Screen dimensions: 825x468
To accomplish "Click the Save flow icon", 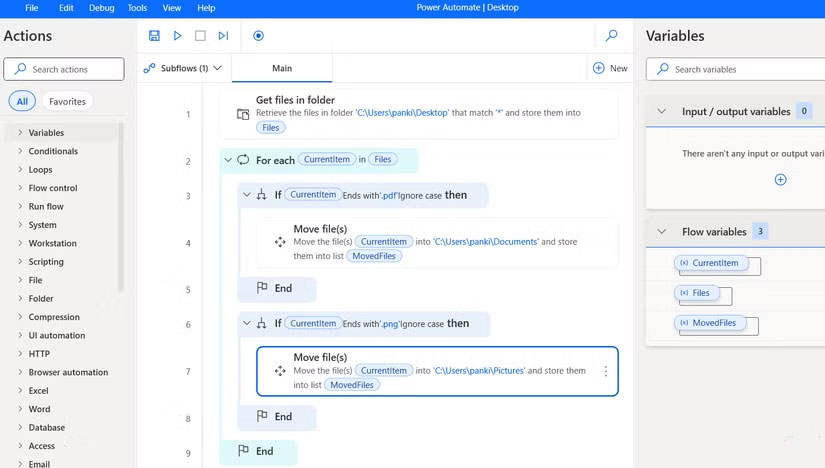I will point(154,36).
